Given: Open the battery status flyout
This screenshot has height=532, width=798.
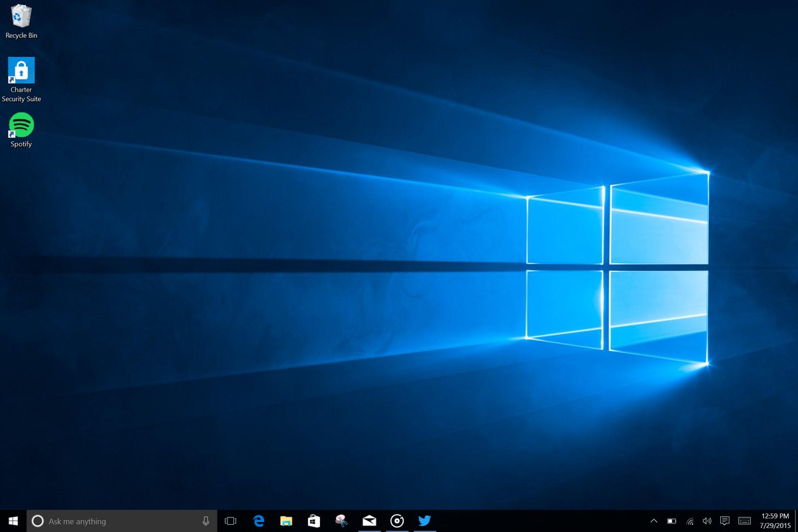Looking at the screenshot, I should click(672, 521).
